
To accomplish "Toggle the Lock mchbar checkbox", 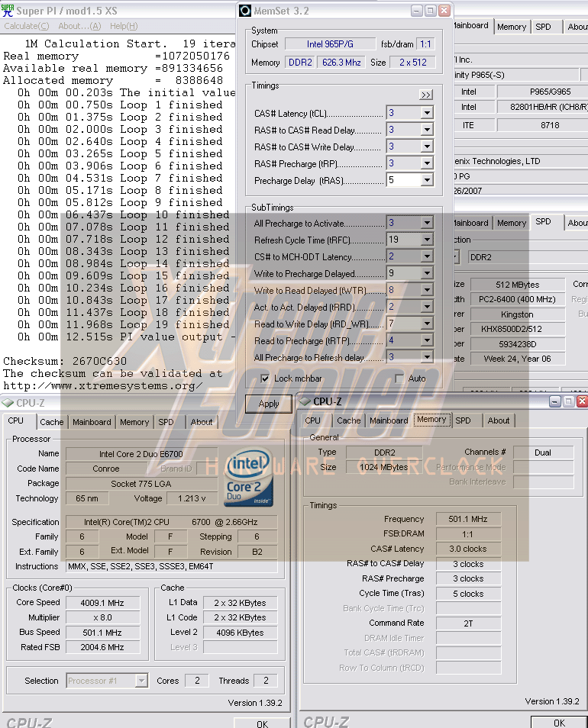I will click(265, 378).
